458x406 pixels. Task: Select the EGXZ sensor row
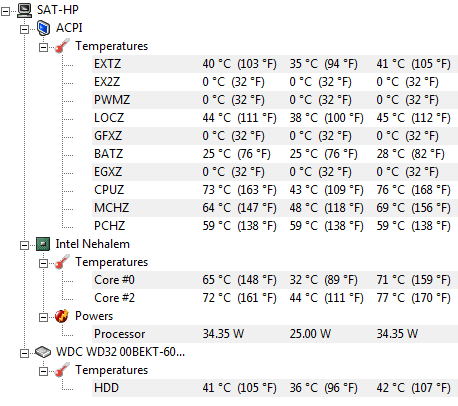pos(275,172)
